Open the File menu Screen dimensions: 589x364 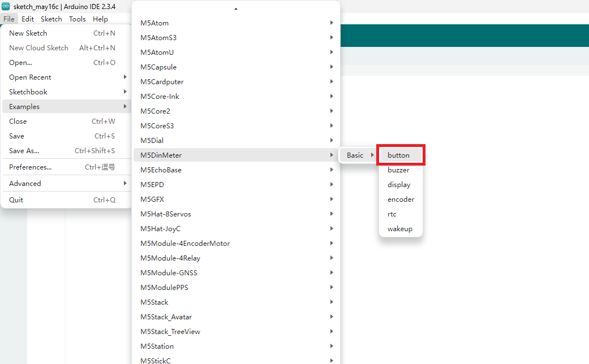click(x=9, y=19)
